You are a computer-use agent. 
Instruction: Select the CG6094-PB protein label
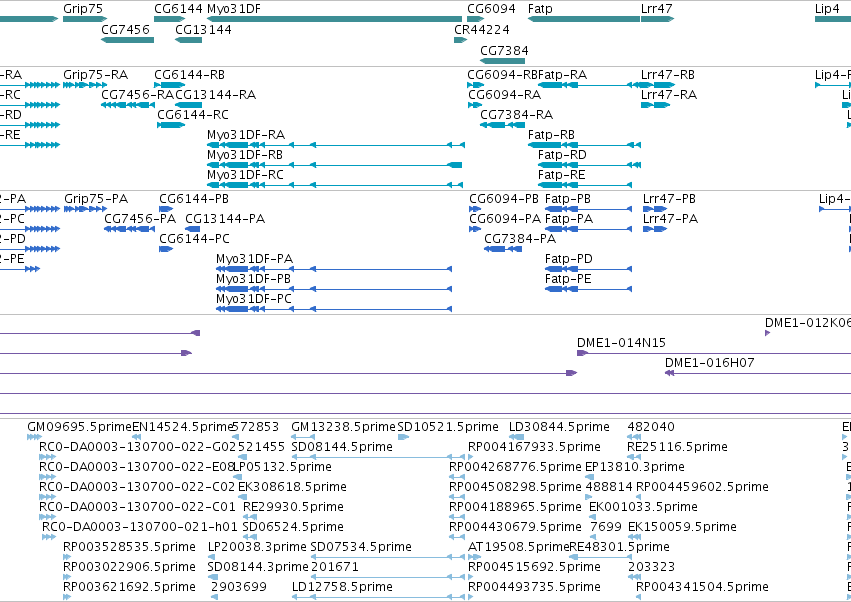[x=504, y=199]
